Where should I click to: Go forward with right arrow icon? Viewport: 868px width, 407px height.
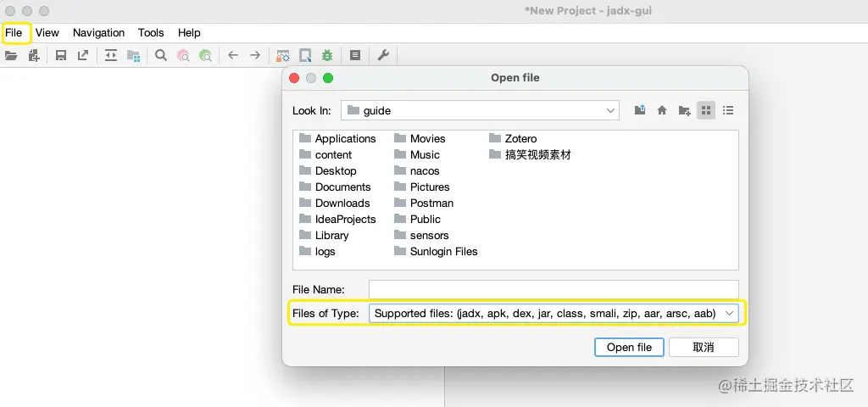click(254, 55)
